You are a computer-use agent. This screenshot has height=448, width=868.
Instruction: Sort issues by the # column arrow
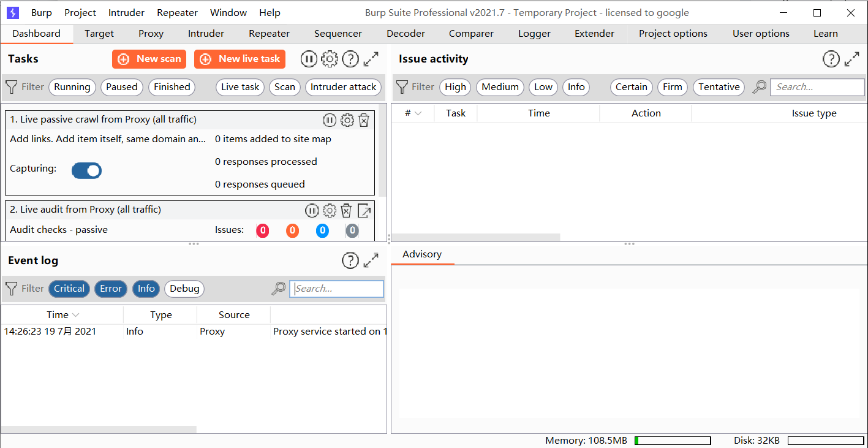(418, 113)
